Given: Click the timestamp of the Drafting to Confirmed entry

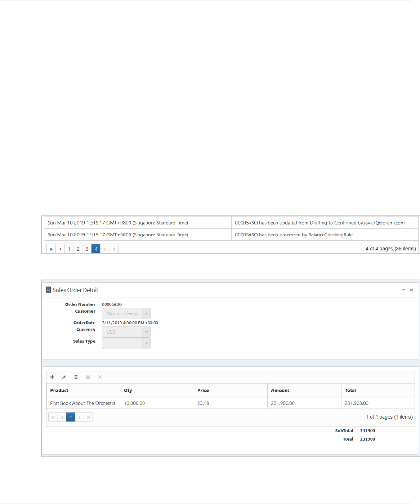Looking at the screenshot, I should (x=118, y=223).
